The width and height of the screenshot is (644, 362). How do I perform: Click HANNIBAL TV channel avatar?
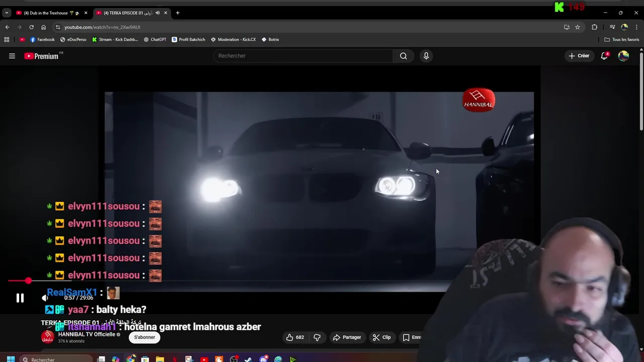click(x=48, y=337)
